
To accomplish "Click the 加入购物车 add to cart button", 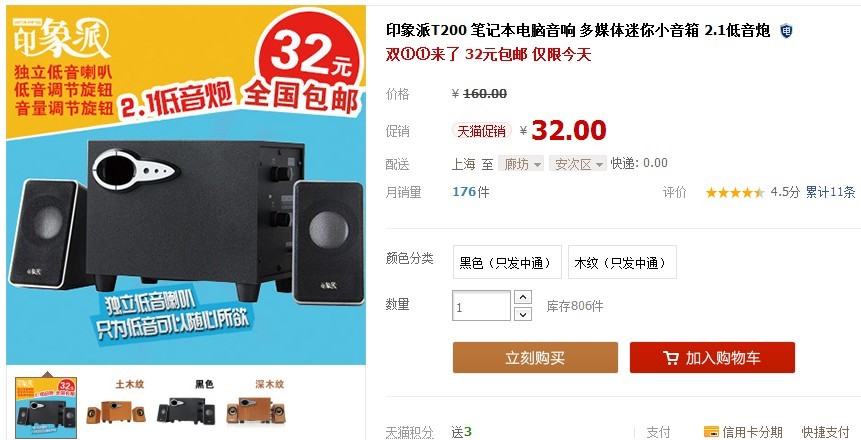I will pyautogui.click(x=712, y=358).
